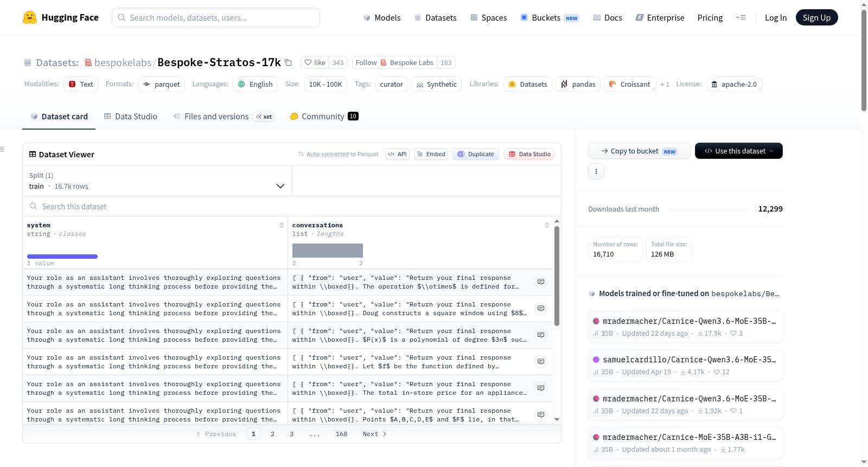Duplicate the dataset viewer

tap(476, 154)
